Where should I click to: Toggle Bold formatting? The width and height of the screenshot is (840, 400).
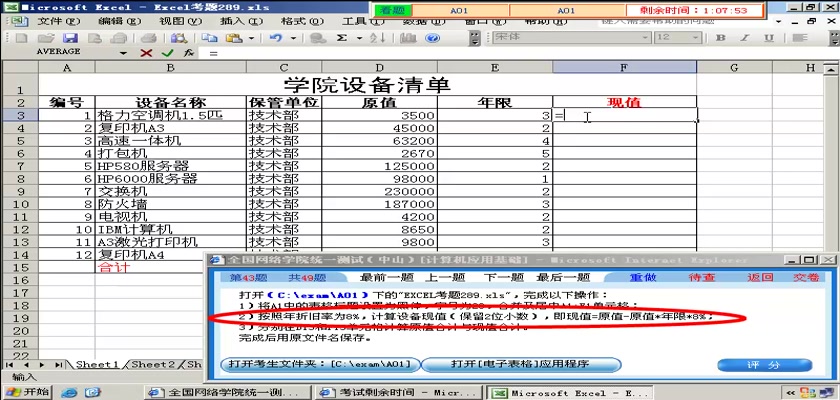[x=721, y=38]
